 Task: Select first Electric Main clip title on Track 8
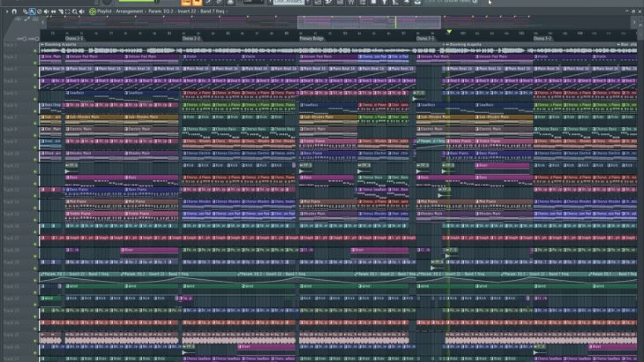80,129
